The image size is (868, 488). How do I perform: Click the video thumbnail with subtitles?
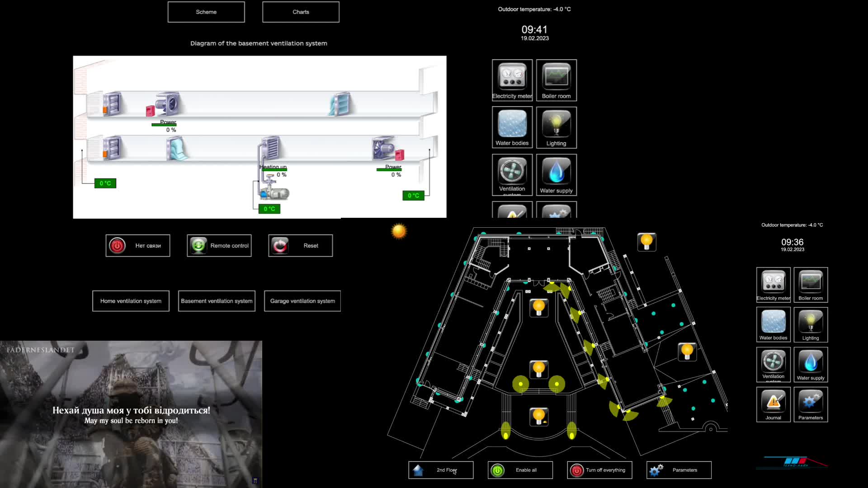click(x=131, y=414)
